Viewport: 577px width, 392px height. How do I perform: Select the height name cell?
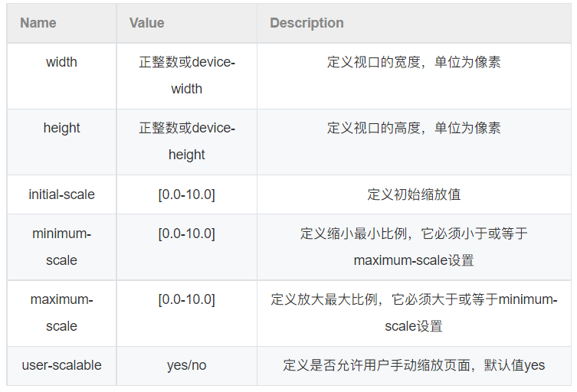tap(61, 128)
